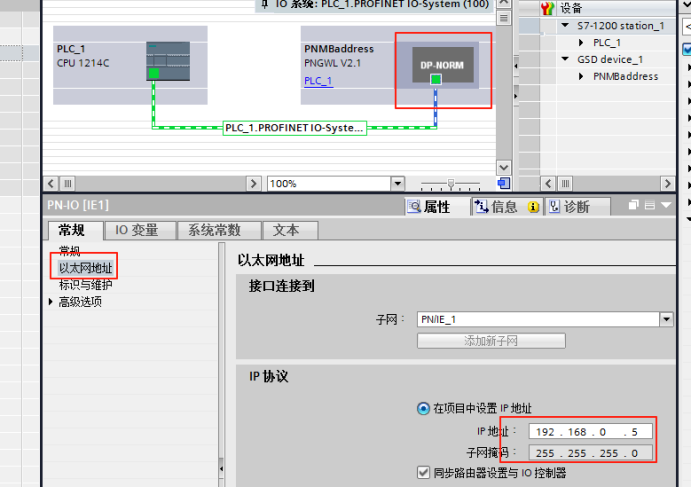Click the left splitter arrow beside network view
The image size is (692, 488).
515,66
